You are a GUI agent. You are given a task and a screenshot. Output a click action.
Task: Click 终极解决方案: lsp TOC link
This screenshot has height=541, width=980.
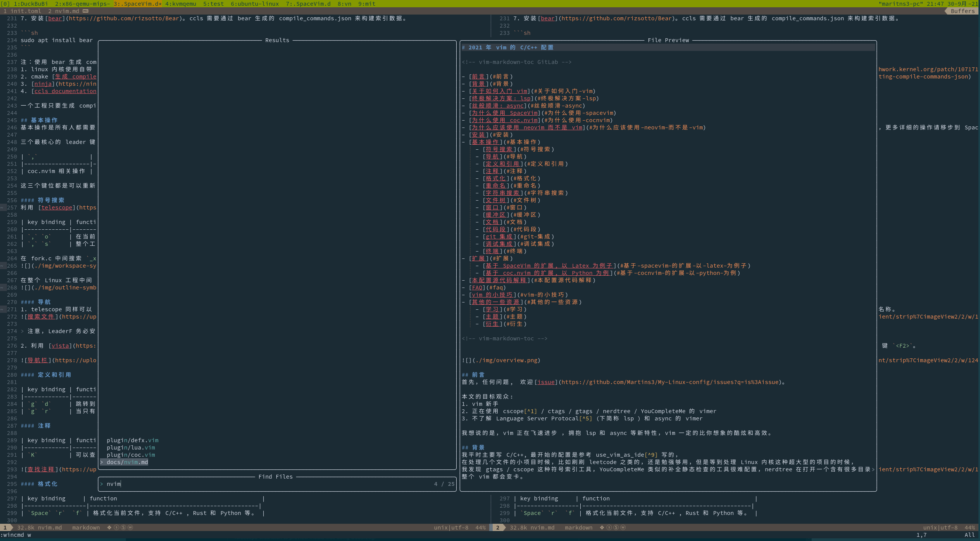(501, 98)
